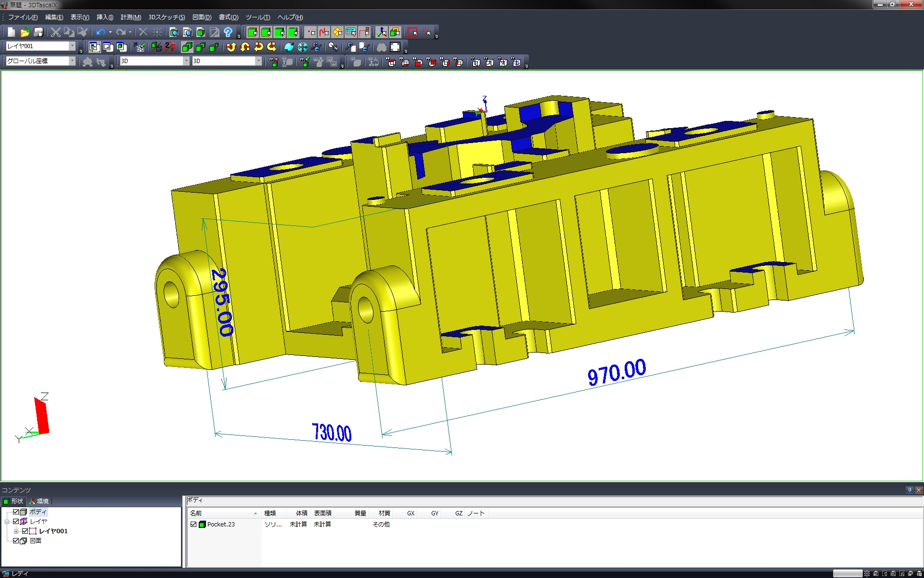The height and width of the screenshot is (578, 924).
Task: Click the blue rotate view sphere icon
Action: click(x=289, y=47)
